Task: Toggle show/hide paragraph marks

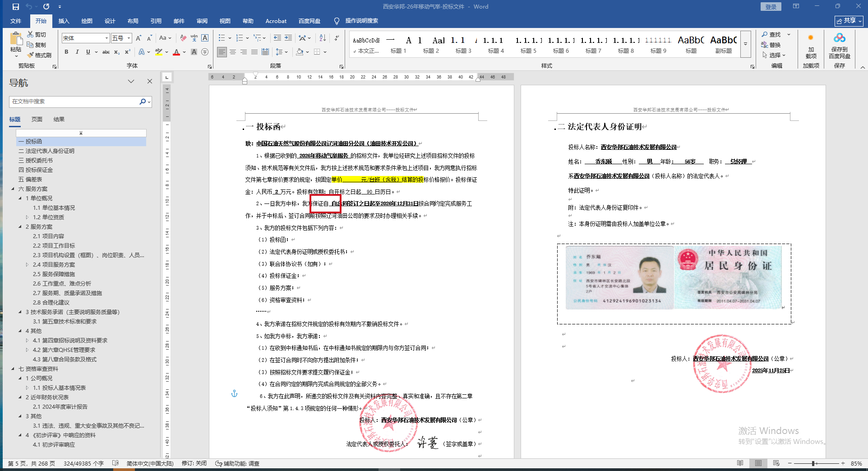Action: click(337, 38)
